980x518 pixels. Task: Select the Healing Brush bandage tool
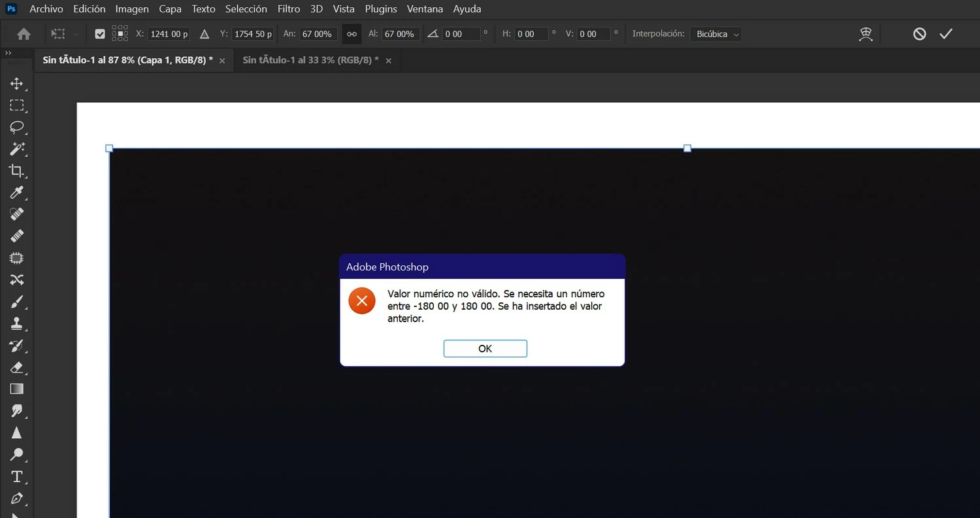17,236
